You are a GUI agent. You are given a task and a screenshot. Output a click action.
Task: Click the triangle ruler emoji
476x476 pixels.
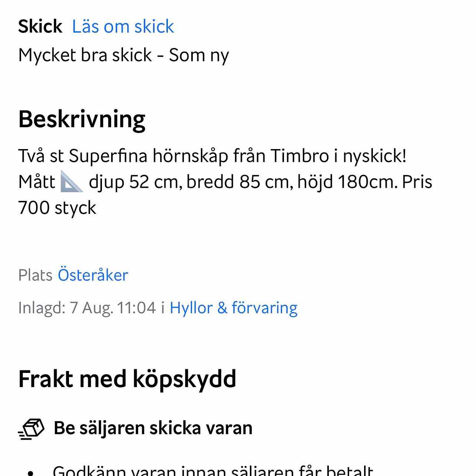click(72, 182)
